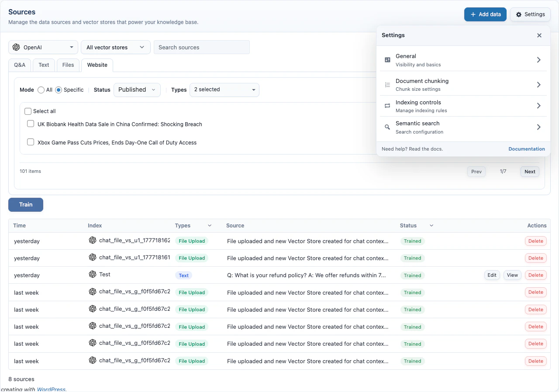
Task: Close the Settings panel with the X icon
Action: [539, 35]
